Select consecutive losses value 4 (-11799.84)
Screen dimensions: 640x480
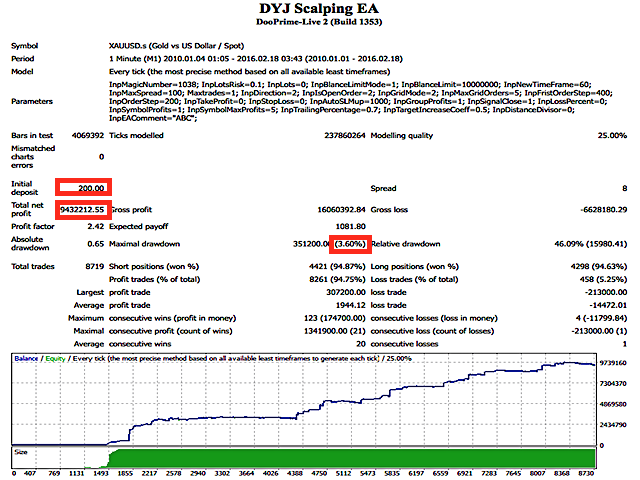coord(602,318)
